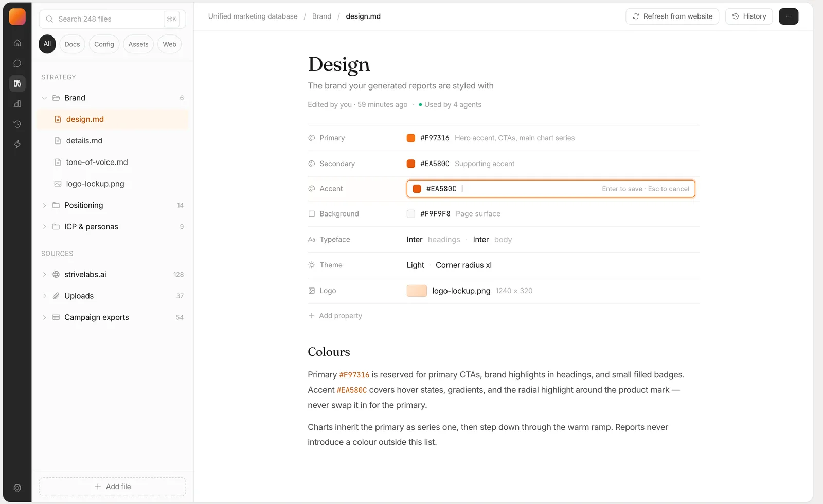Click Add property

tap(335, 316)
